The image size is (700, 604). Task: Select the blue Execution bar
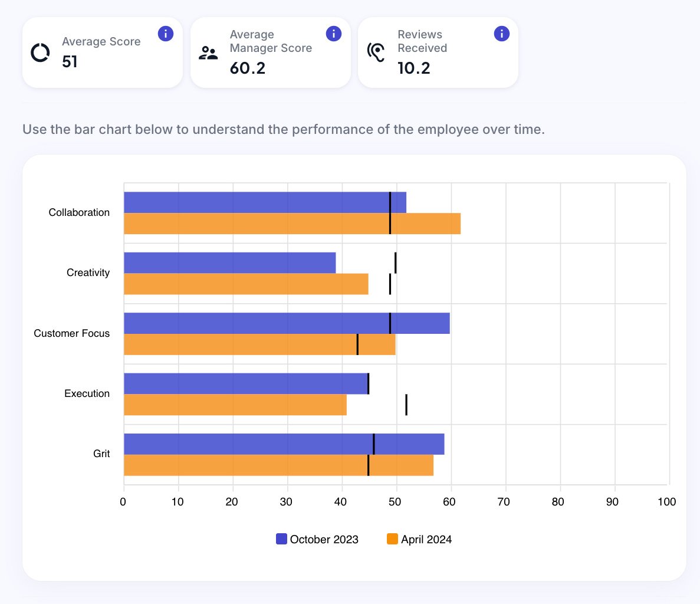(245, 383)
